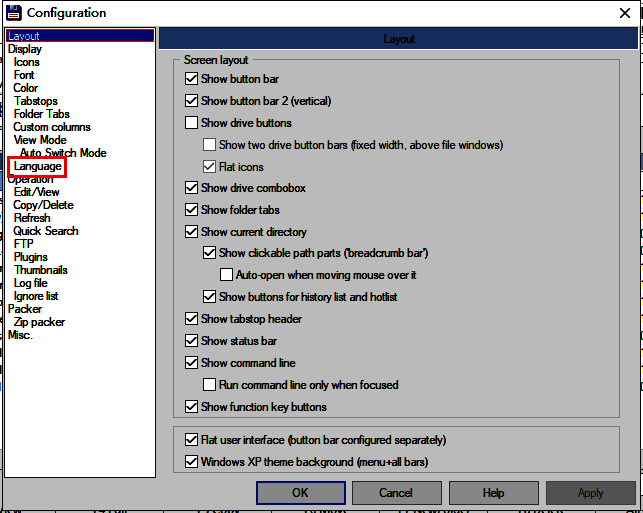Go to Zip packer settings
Viewport: 643px width, 513px height.
(x=39, y=322)
